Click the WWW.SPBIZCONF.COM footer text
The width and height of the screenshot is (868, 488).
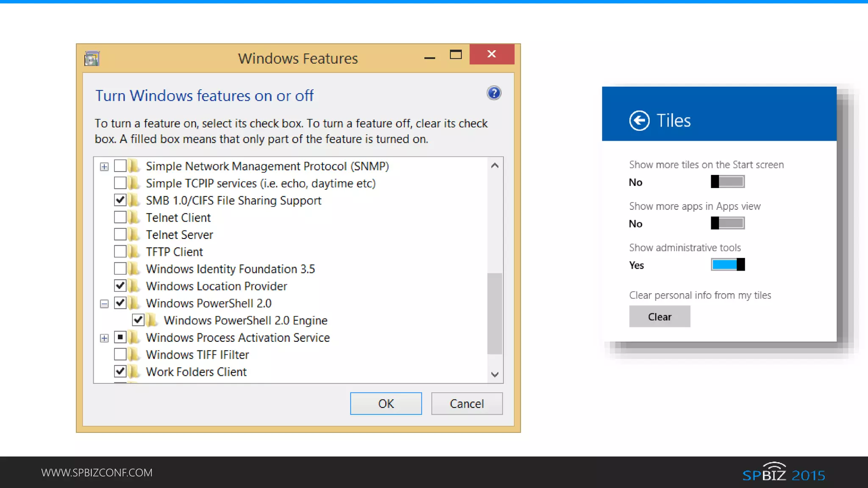pyautogui.click(x=97, y=472)
